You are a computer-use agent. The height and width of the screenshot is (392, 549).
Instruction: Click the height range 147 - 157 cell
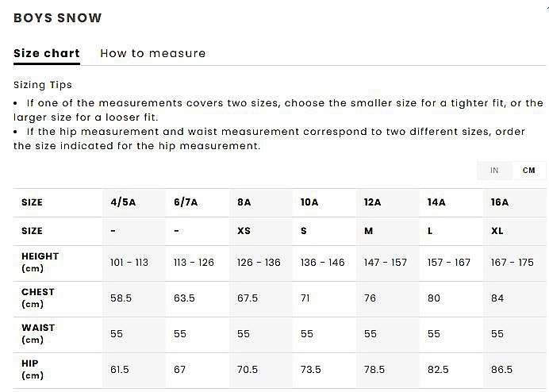point(386,263)
